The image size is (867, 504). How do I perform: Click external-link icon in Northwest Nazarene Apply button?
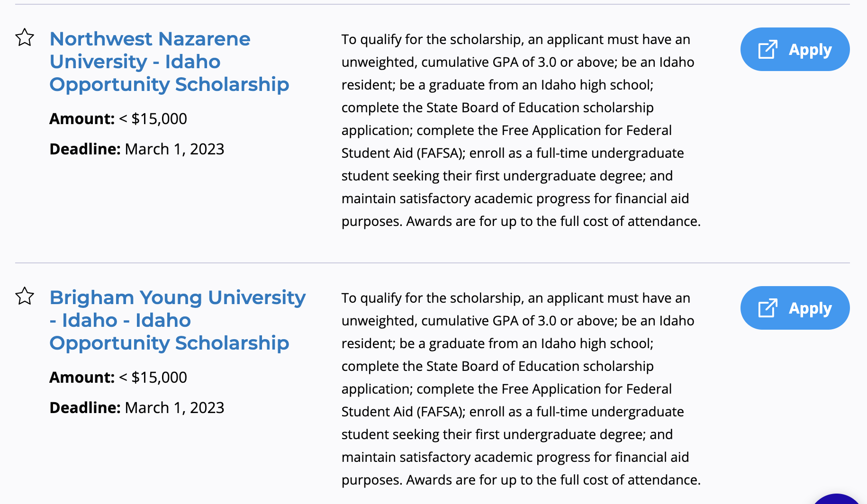coord(768,49)
